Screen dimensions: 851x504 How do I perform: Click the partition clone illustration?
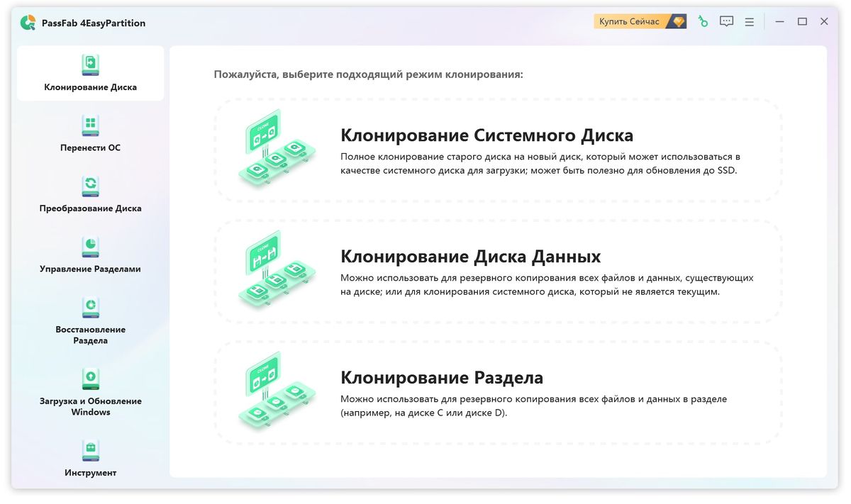tap(276, 391)
